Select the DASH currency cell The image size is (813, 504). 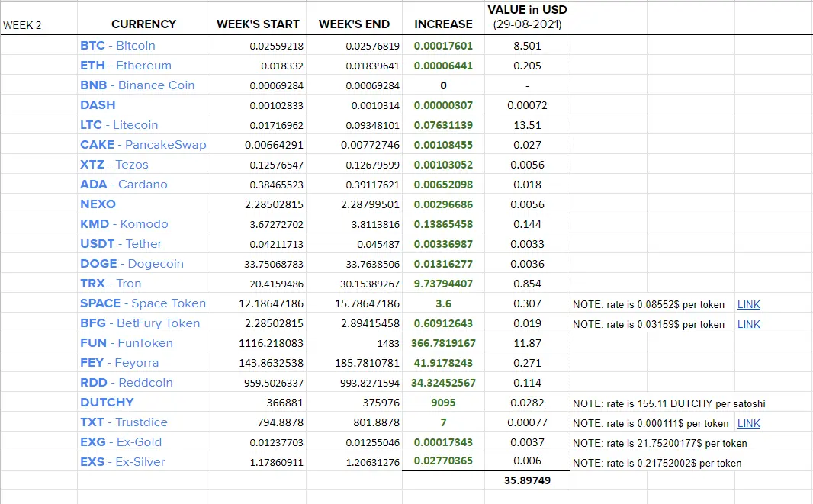143,104
